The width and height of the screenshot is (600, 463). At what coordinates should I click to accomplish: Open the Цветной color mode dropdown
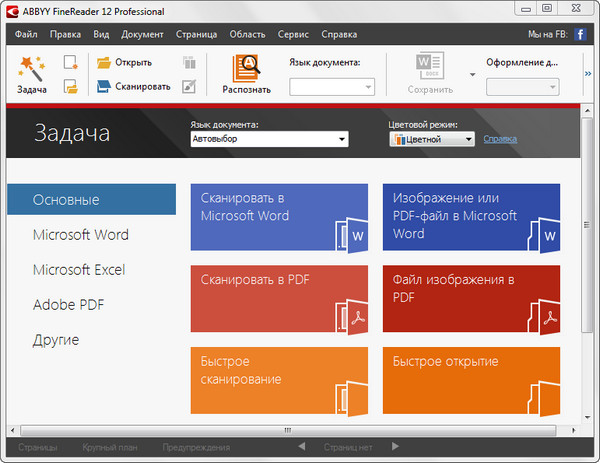click(x=467, y=140)
